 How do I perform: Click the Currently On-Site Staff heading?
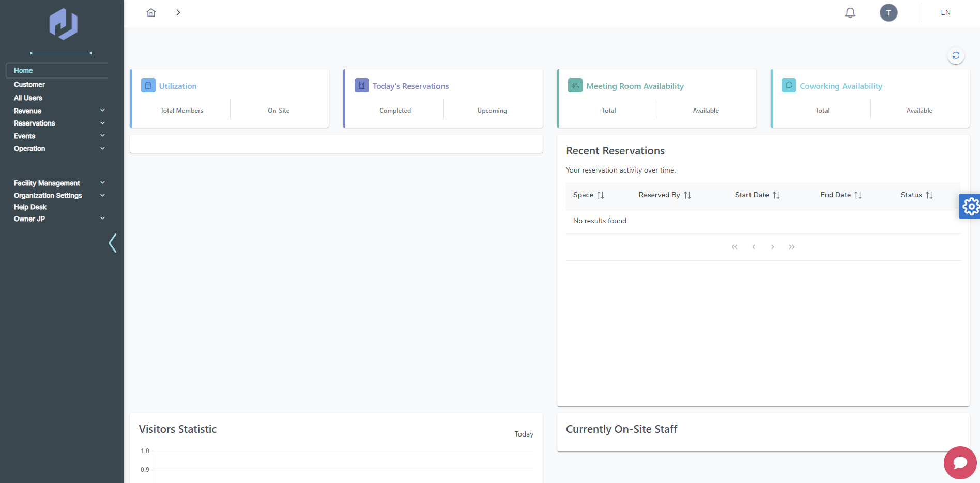coord(621,429)
